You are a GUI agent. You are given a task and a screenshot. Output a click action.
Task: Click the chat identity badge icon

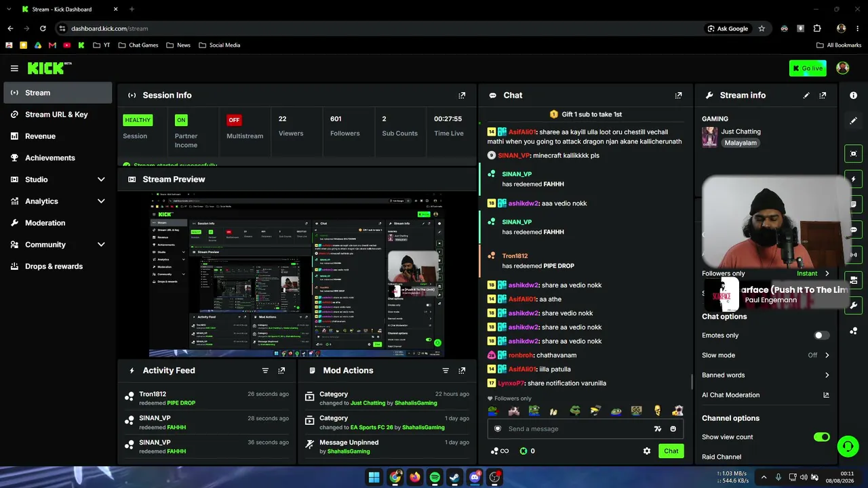click(498, 429)
